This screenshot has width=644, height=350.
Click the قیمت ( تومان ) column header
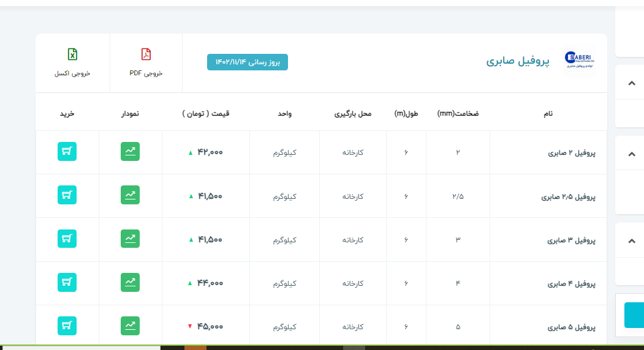[x=206, y=114]
